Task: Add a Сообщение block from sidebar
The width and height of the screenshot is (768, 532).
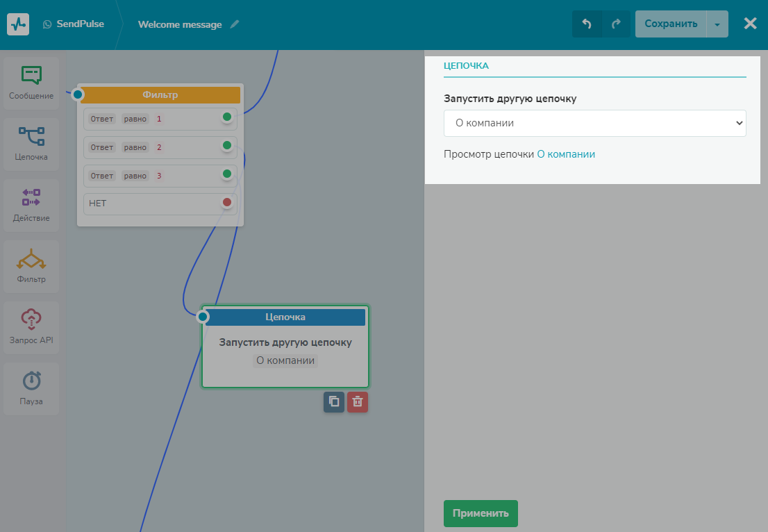Action: point(31,83)
